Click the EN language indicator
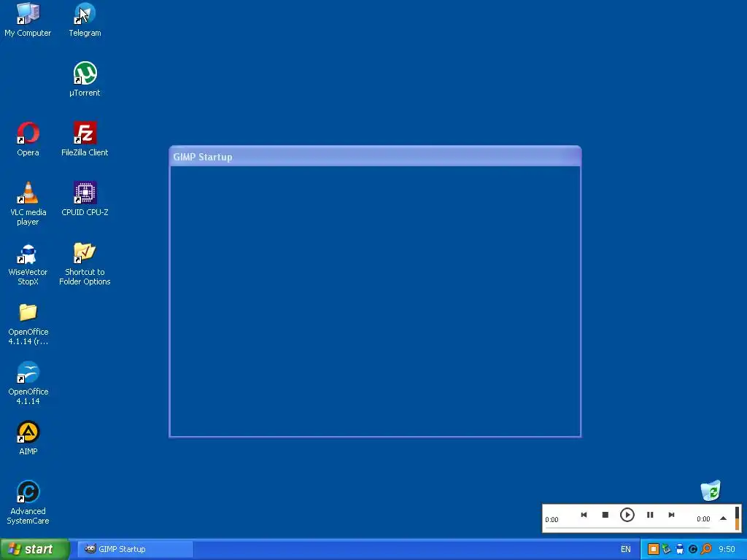This screenshot has height=560, width=747. [625, 549]
